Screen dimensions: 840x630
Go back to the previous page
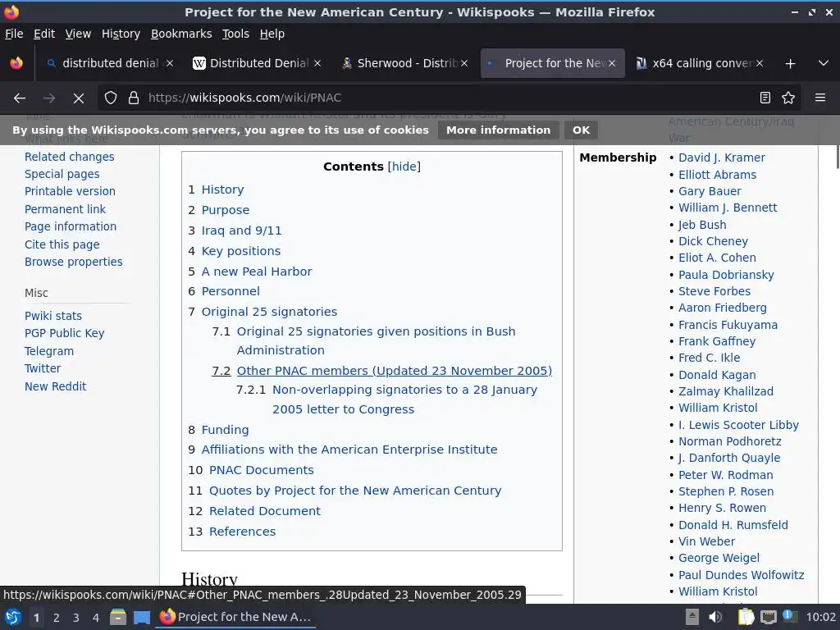click(x=20, y=98)
